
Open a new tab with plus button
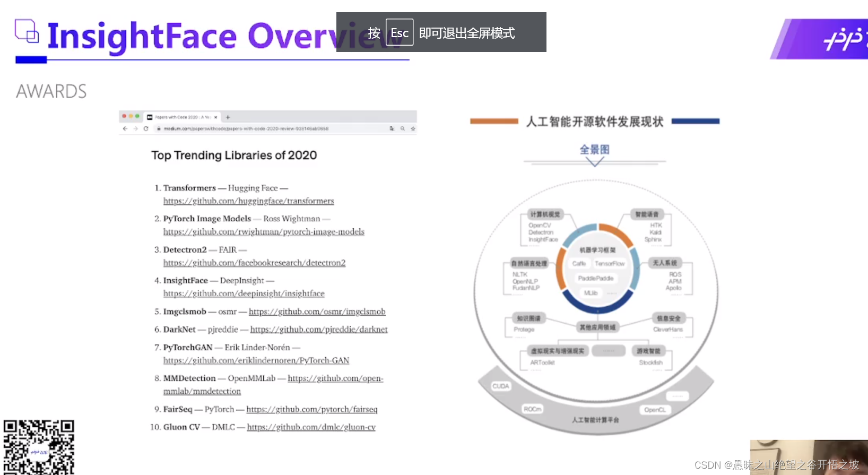click(x=228, y=117)
